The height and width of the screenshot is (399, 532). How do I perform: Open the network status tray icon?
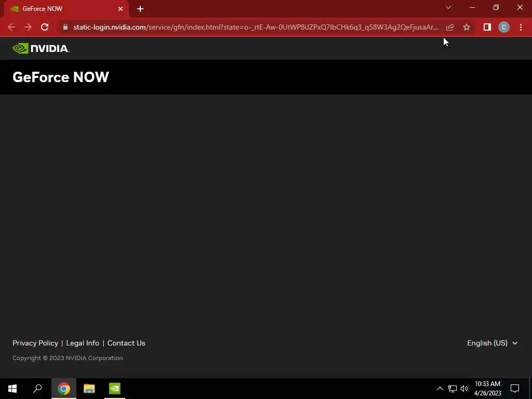point(453,389)
